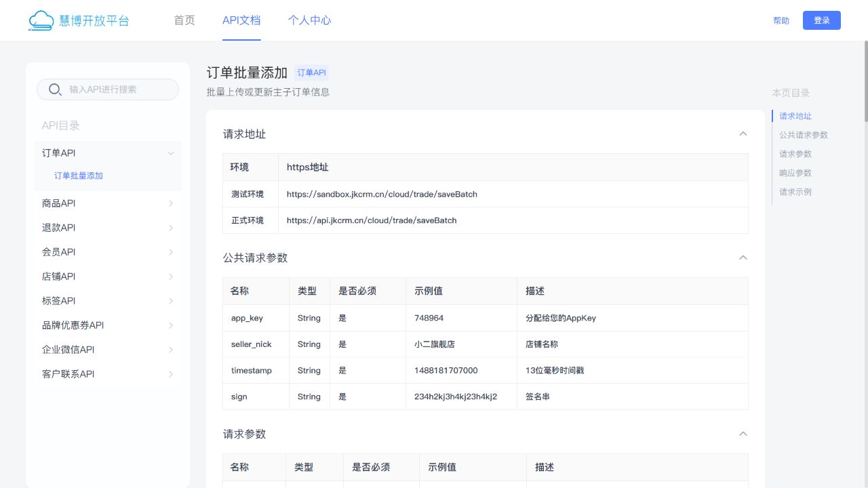This screenshot has width=868, height=488.
Task: Click the sign parameter name
Action: click(239, 396)
